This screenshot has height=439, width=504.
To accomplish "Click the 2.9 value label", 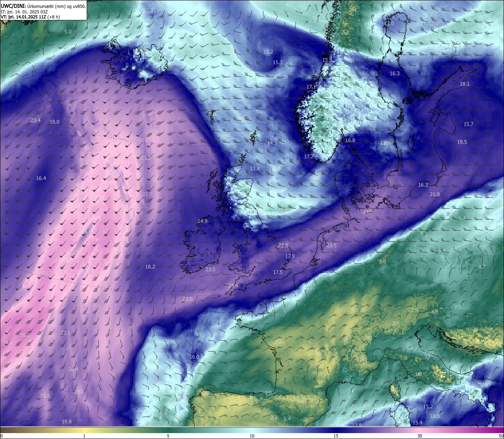I will click(415, 310).
